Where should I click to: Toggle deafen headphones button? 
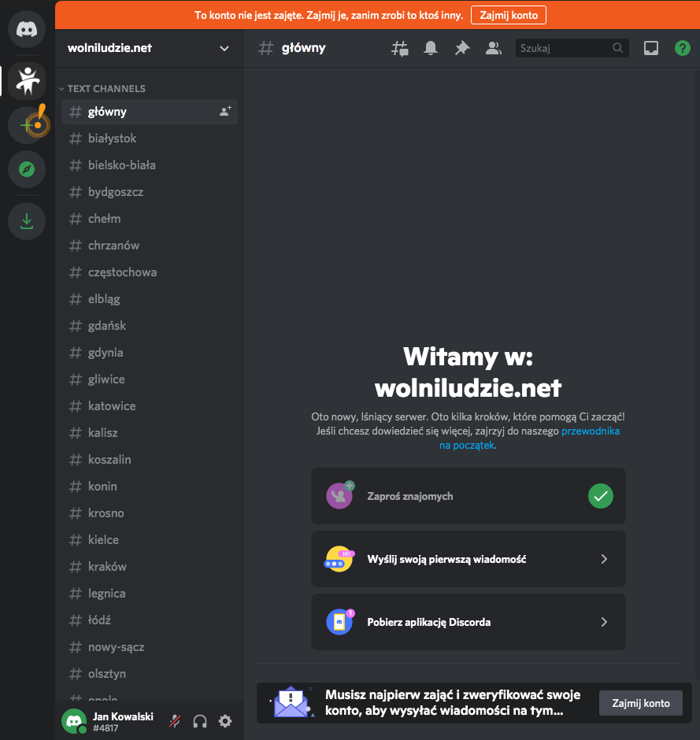point(200,721)
